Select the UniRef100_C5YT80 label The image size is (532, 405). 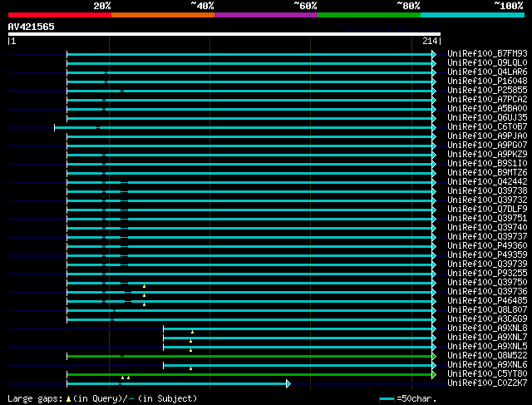pos(487,374)
